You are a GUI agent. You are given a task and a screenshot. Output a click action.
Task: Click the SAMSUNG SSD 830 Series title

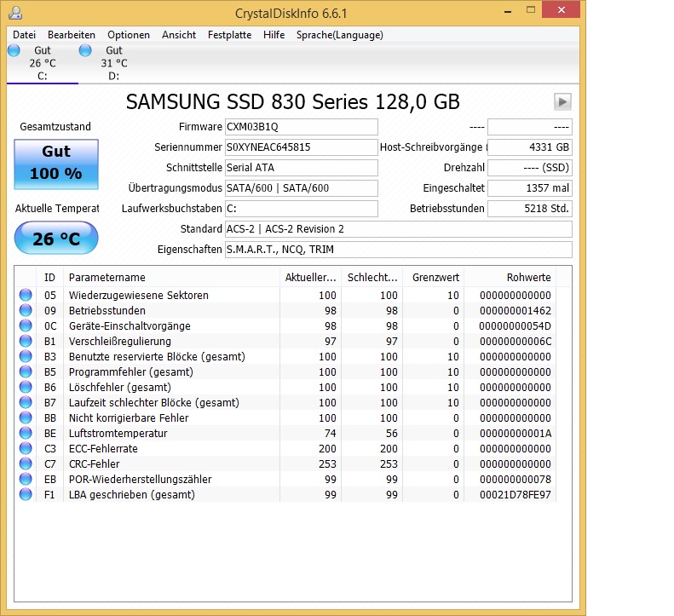click(x=293, y=102)
